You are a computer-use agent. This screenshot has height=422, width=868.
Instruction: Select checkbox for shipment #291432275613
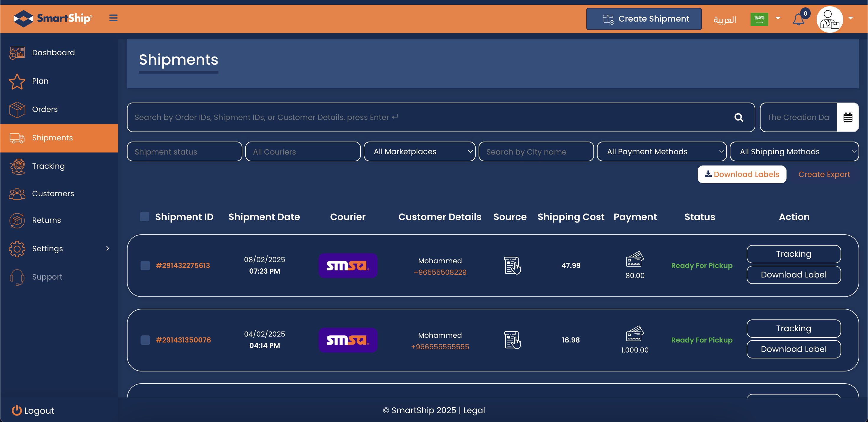pos(145,265)
